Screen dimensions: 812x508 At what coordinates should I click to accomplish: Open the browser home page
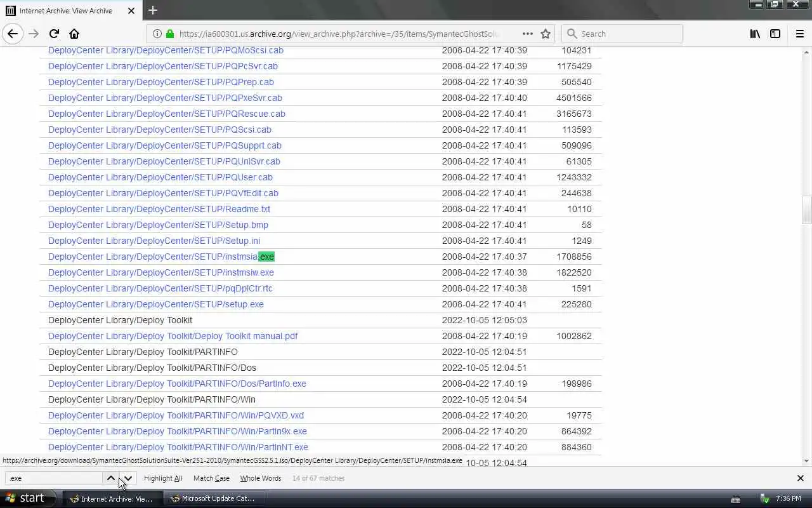pos(74,34)
